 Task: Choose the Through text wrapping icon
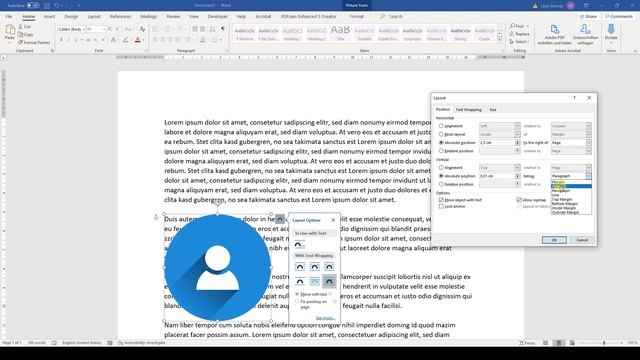point(329,267)
